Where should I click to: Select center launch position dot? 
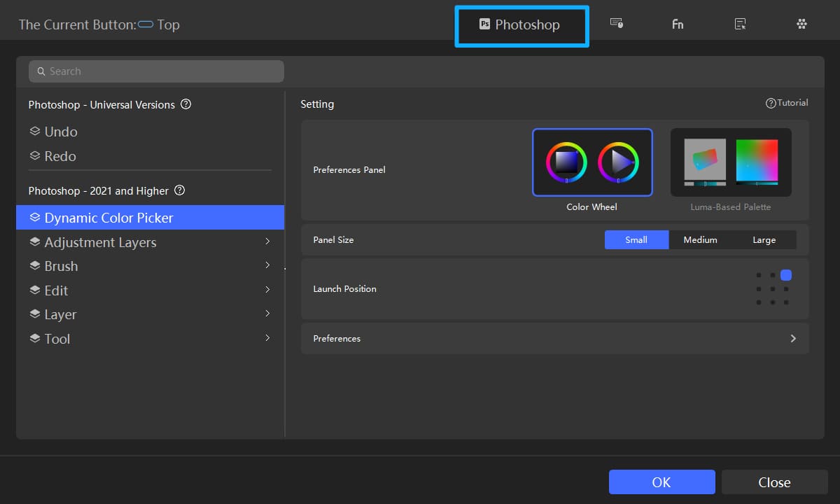pyautogui.click(x=773, y=289)
